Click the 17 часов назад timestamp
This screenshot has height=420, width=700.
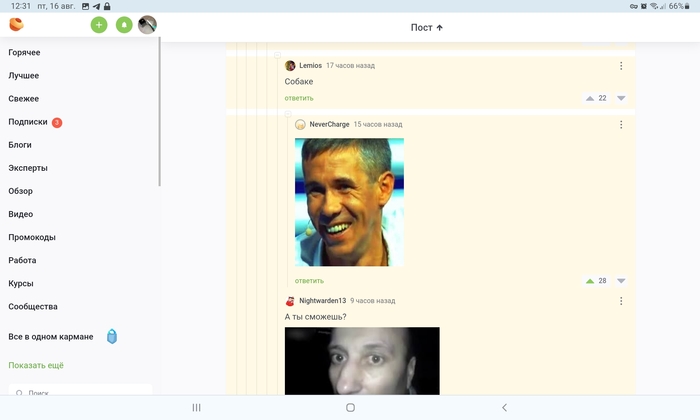pyautogui.click(x=350, y=66)
